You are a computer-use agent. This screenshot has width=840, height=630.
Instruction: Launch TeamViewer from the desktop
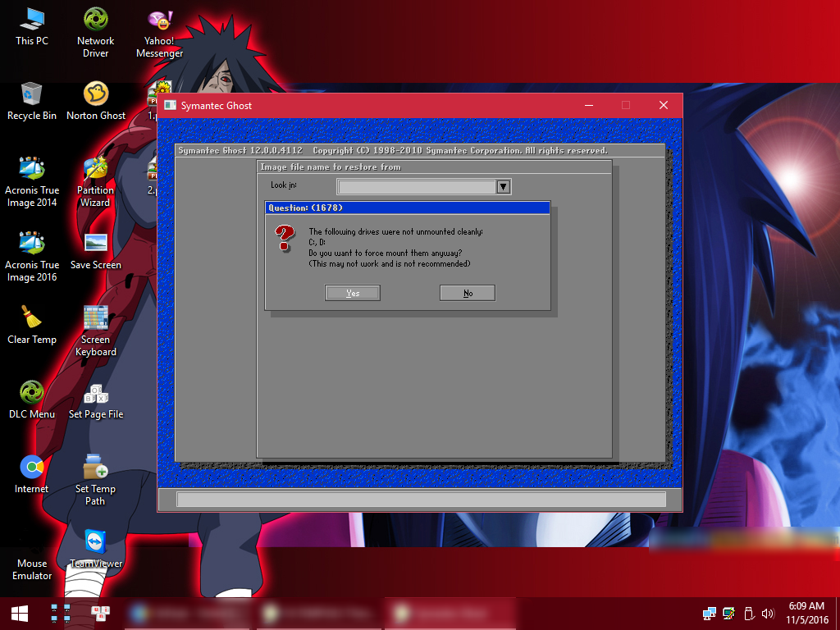pos(96,549)
